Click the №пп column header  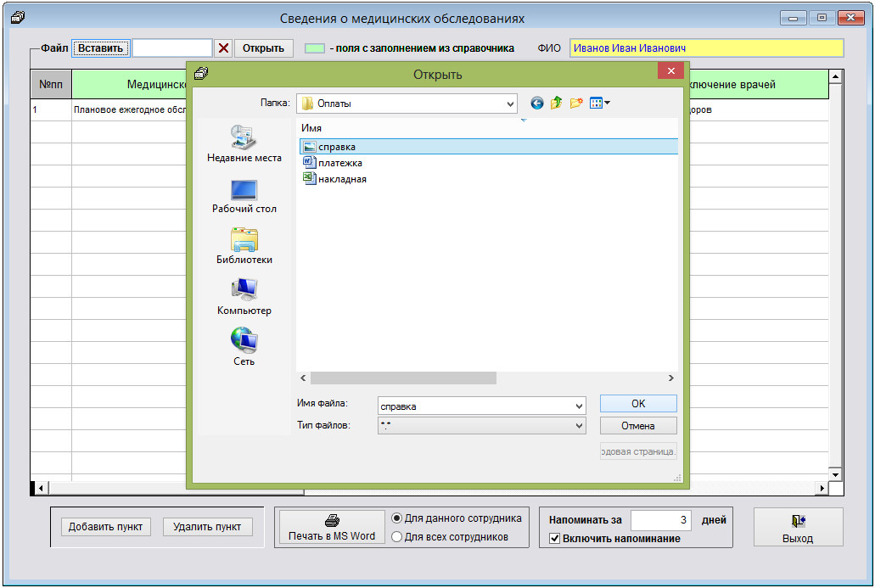tap(51, 84)
